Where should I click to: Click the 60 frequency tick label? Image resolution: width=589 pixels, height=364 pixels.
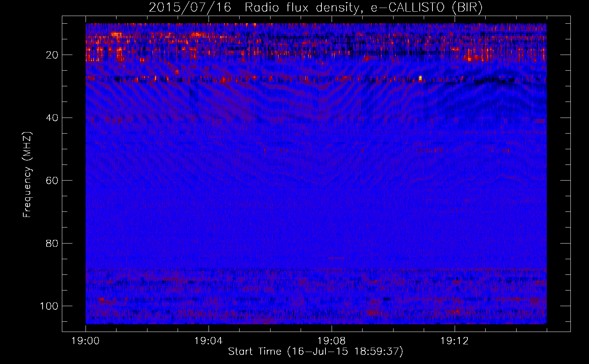pos(52,181)
